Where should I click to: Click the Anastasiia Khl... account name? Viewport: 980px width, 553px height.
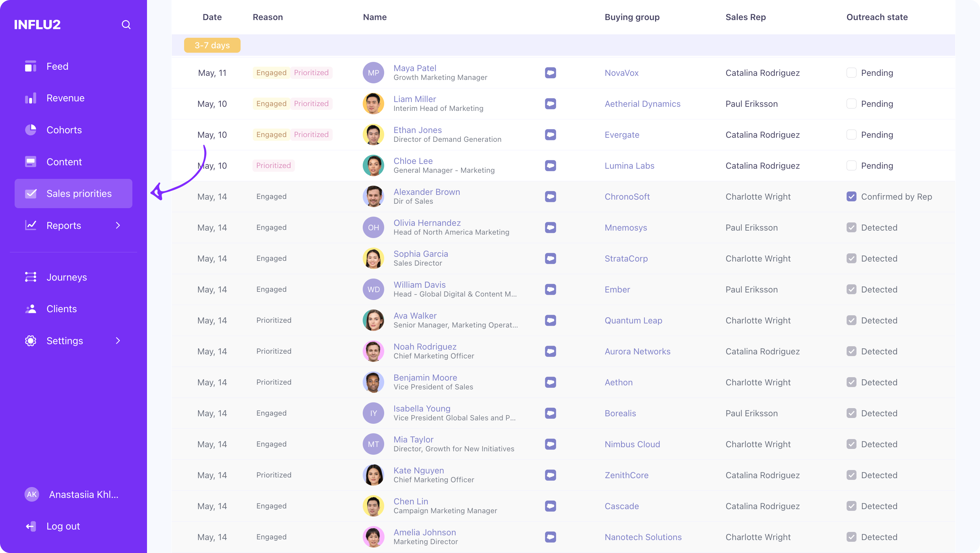pyautogui.click(x=84, y=495)
